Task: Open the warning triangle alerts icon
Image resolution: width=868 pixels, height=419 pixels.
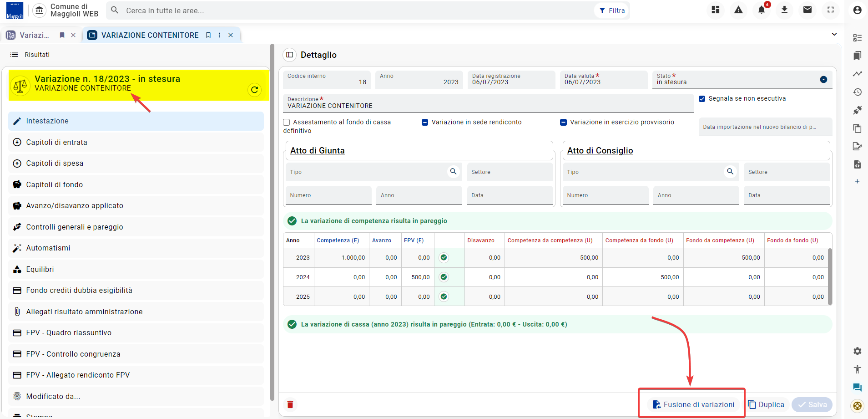Action: click(738, 10)
